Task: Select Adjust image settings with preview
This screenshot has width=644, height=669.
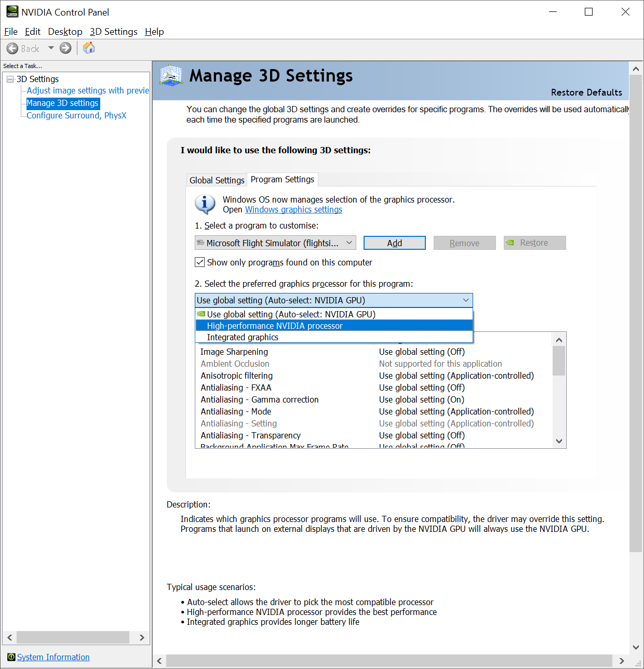Action: tap(88, 90)
